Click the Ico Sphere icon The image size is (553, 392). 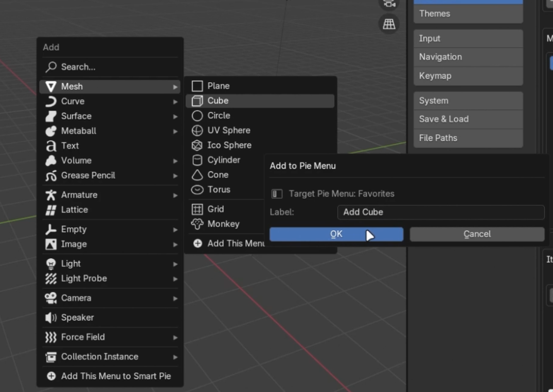tap(197, 146)
